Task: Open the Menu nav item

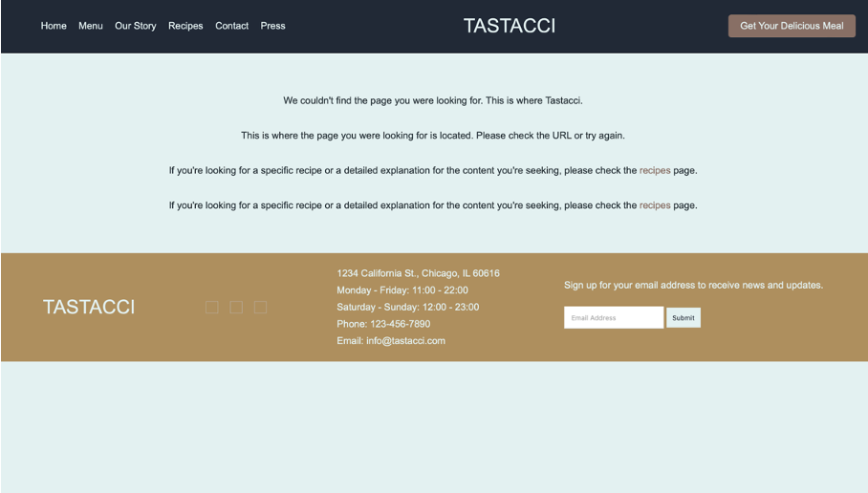Action: point(91,26)
